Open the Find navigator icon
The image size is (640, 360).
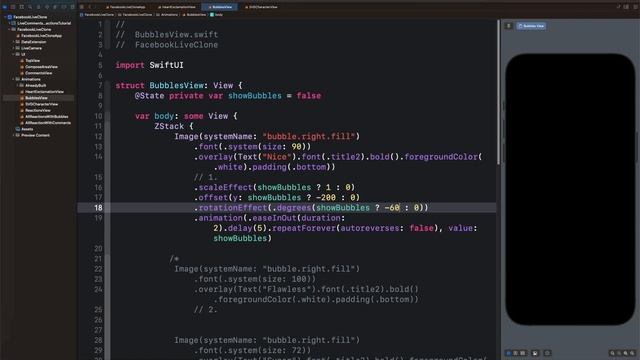point(30,7)
